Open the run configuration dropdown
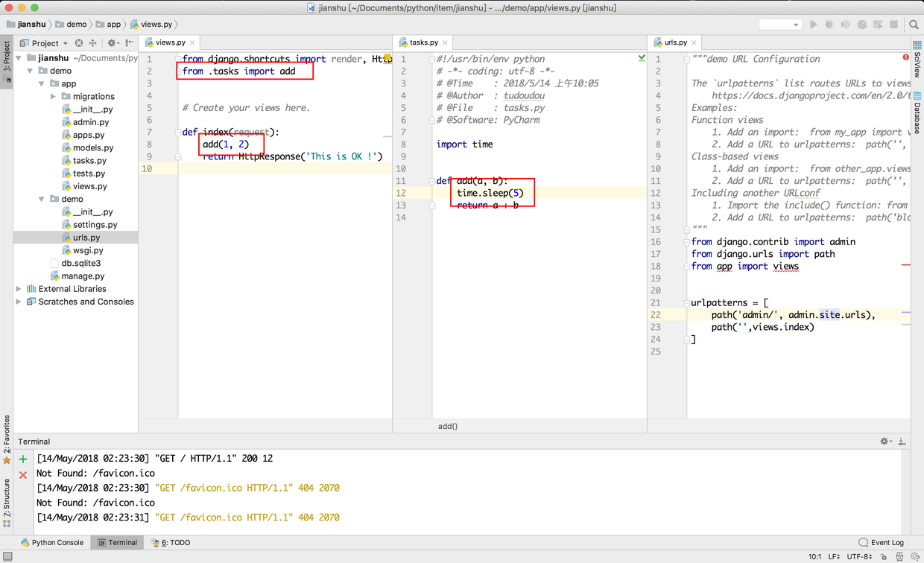924x563 pixels. (780, 25)
